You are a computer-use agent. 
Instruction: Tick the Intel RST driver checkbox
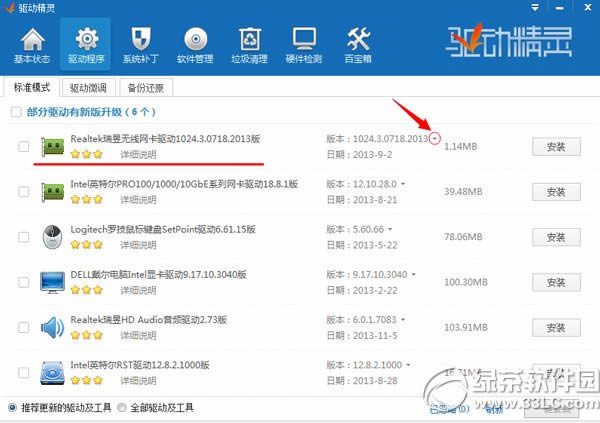click(x=24, y=372)
